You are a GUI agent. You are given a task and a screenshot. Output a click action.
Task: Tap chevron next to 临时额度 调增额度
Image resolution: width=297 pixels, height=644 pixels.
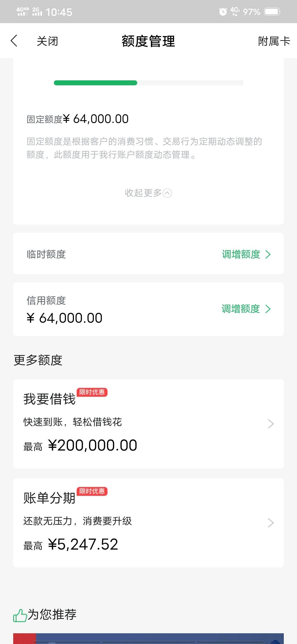click(x=268, y=255)
